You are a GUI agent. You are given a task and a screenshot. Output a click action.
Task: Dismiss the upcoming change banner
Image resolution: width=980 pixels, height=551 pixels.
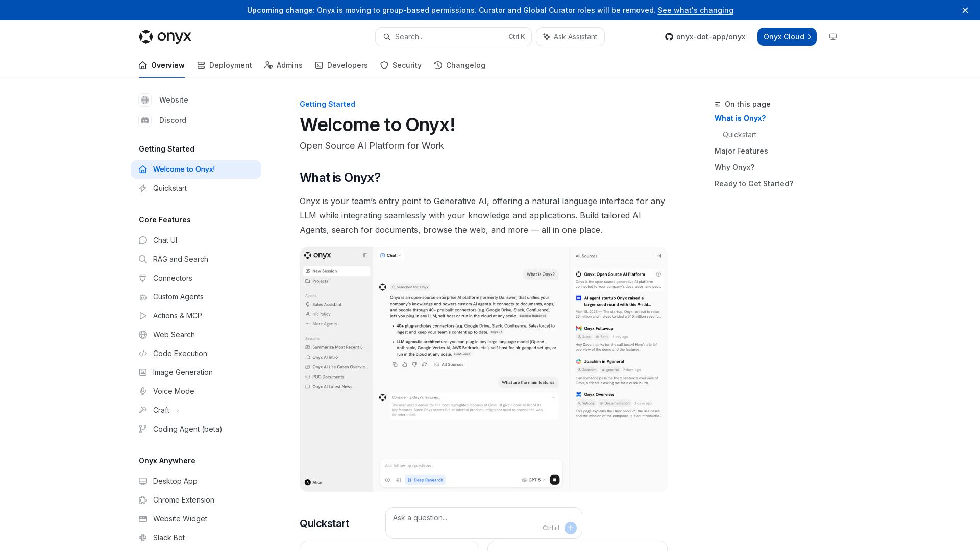[965, 10]
